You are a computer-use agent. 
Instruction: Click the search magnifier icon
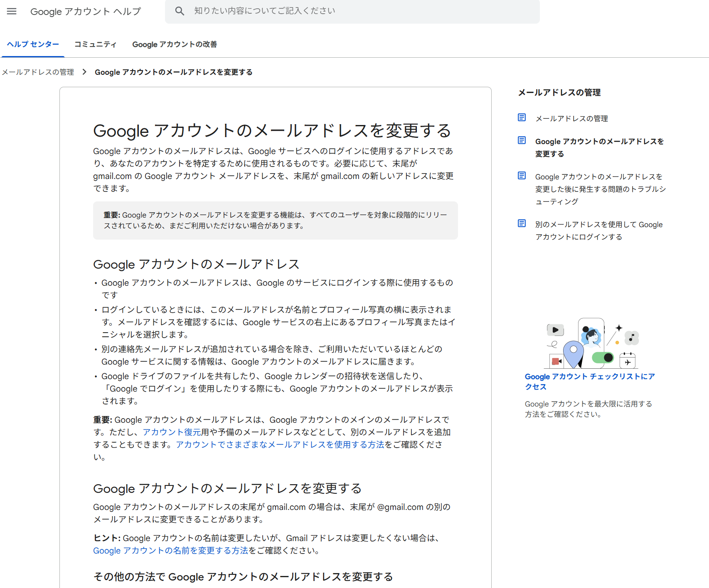click(180, 11)
